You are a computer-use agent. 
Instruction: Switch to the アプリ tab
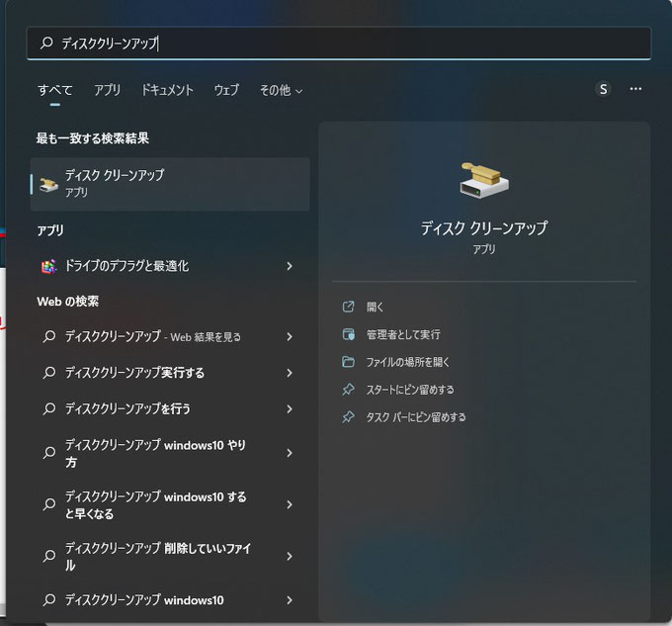pos(107,90)
